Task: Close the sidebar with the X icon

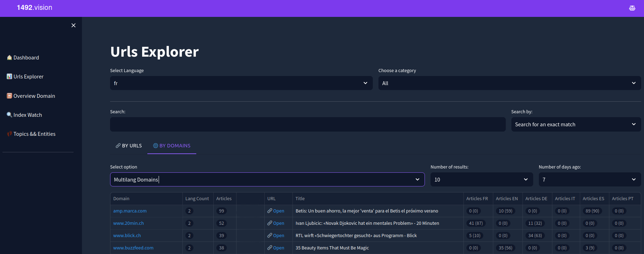Action: pos(74,25)
